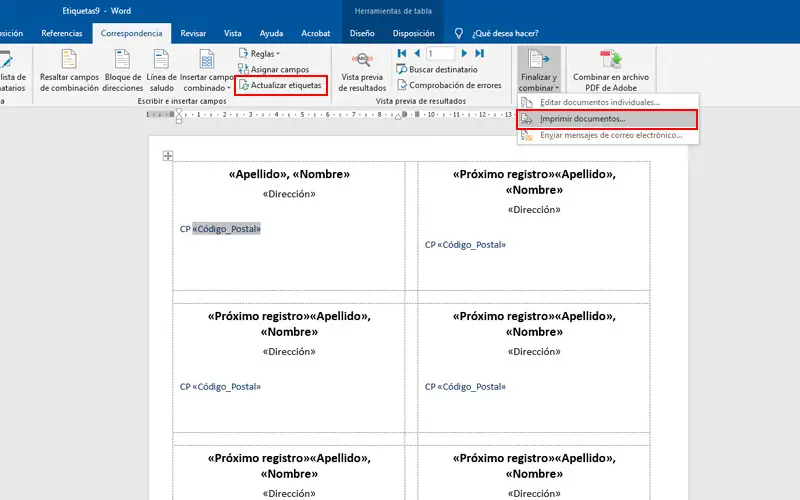Go to previous record arrow

click(417, 53)
